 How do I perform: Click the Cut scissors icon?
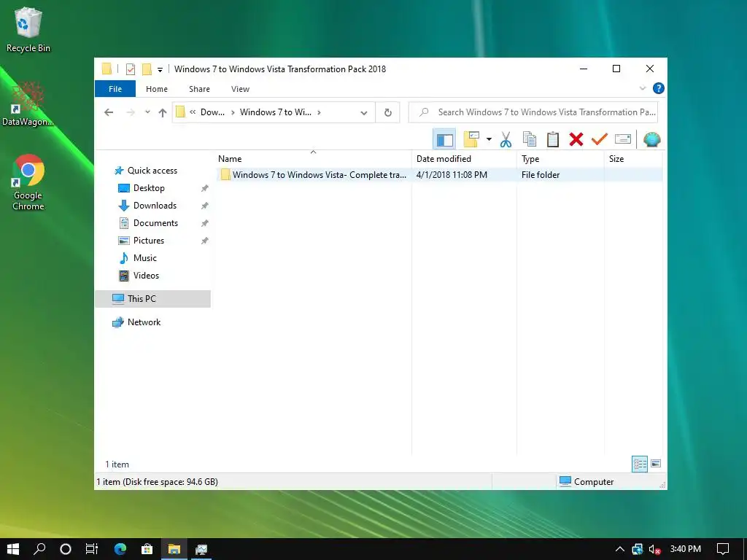point(506,139)
